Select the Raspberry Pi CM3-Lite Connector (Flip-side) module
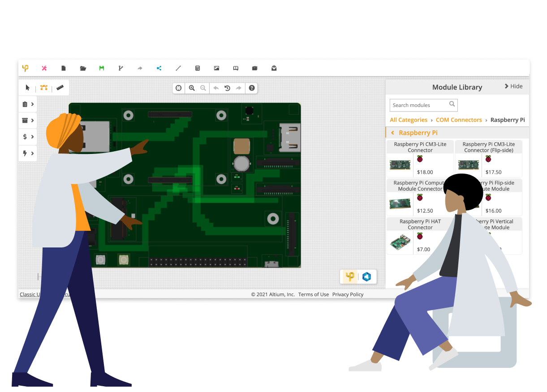 tap(489, 159)
